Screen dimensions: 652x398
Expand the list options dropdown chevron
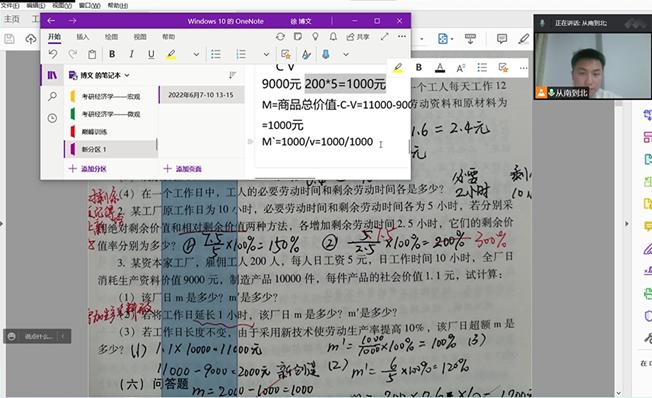click(267, 54)
